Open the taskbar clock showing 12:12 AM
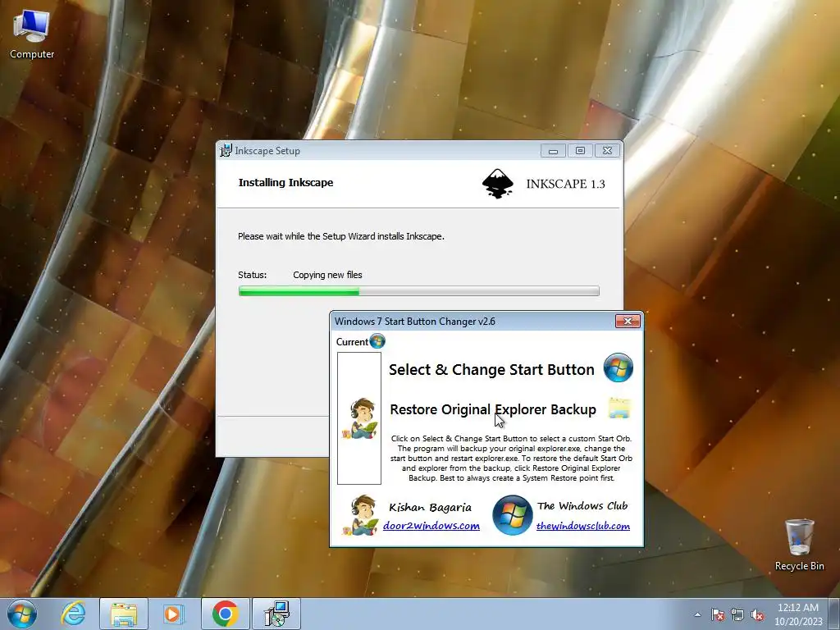Viewport: 840px width, 630px height. coord(797,614)
